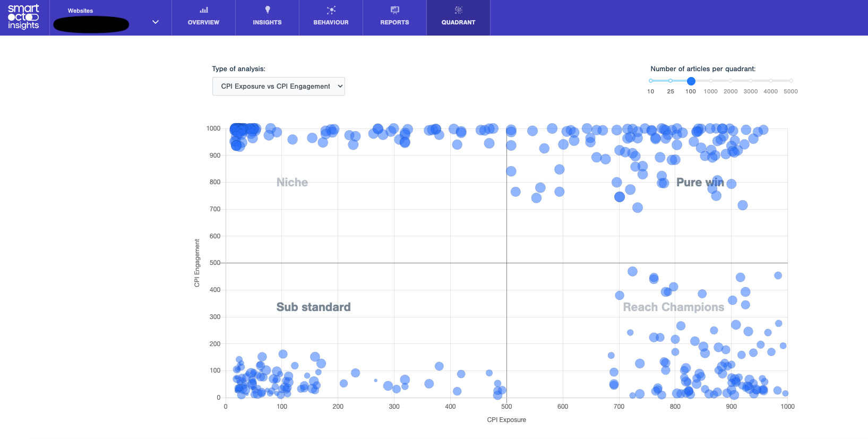Image resolution: width=868 pixels, height=439 pixels.
Task: Click the Quadrant grid icon
Action: tap(458, 10)
